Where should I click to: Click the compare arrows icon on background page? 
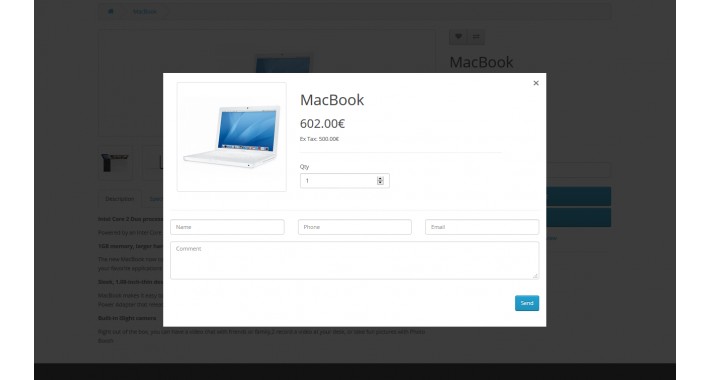(476, 37)
